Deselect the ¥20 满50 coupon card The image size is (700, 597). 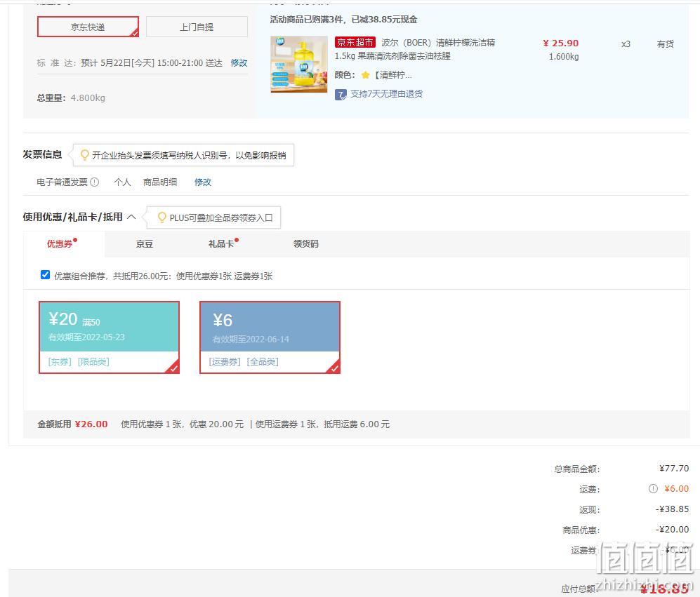coord(110,337)
